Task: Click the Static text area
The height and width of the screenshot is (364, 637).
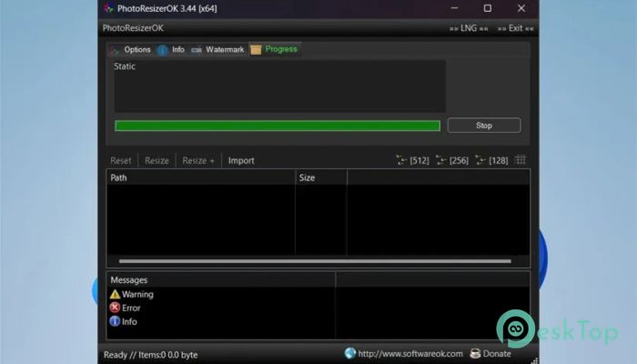Action: [x=280, y=86]
